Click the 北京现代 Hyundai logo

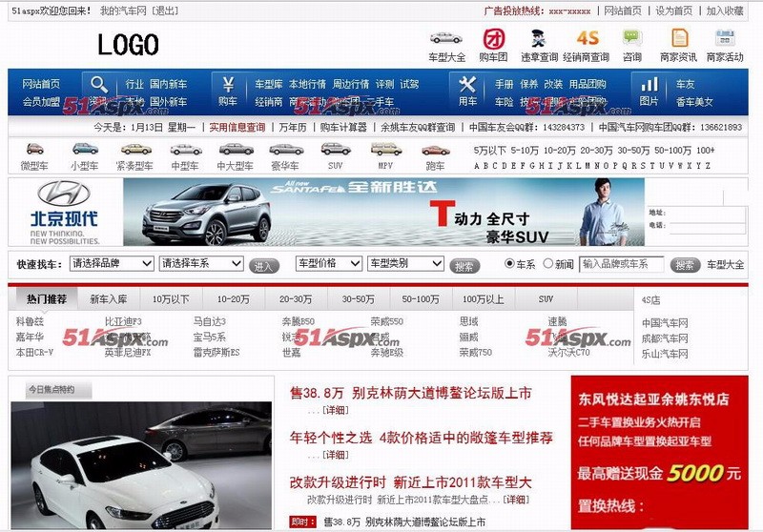[64, 212]
